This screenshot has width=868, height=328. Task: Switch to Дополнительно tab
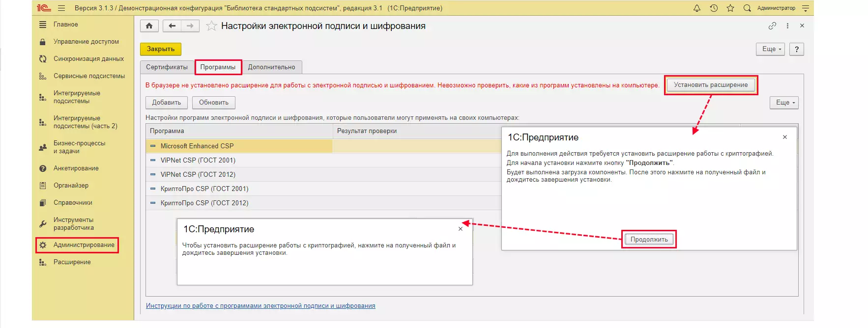[272, 67]
